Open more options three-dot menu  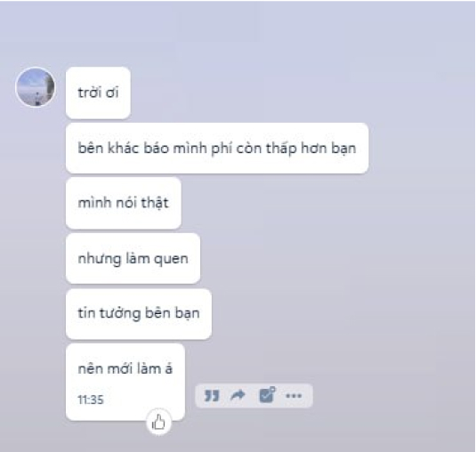point(294,396)
